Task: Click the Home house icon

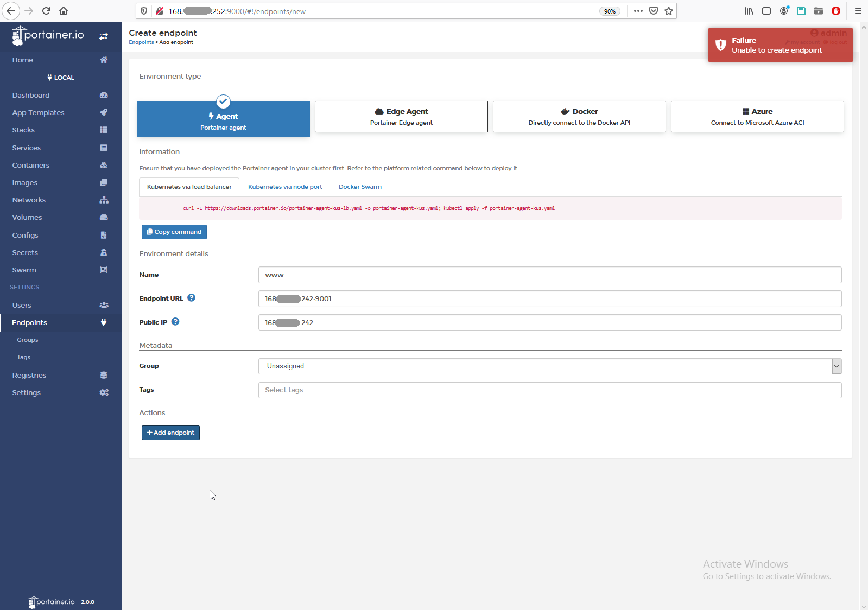Action: pyautogui.click(x=104, y=60)
